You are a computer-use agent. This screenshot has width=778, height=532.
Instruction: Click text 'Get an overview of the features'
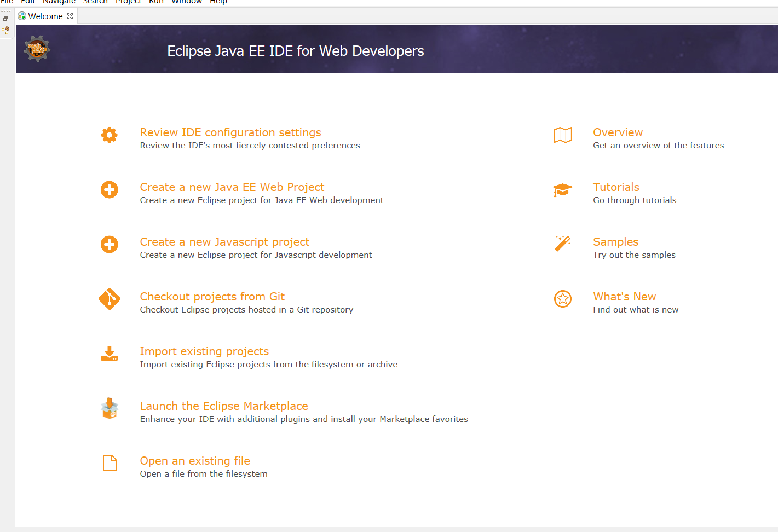pyautogui.click(x=659, y=146)
